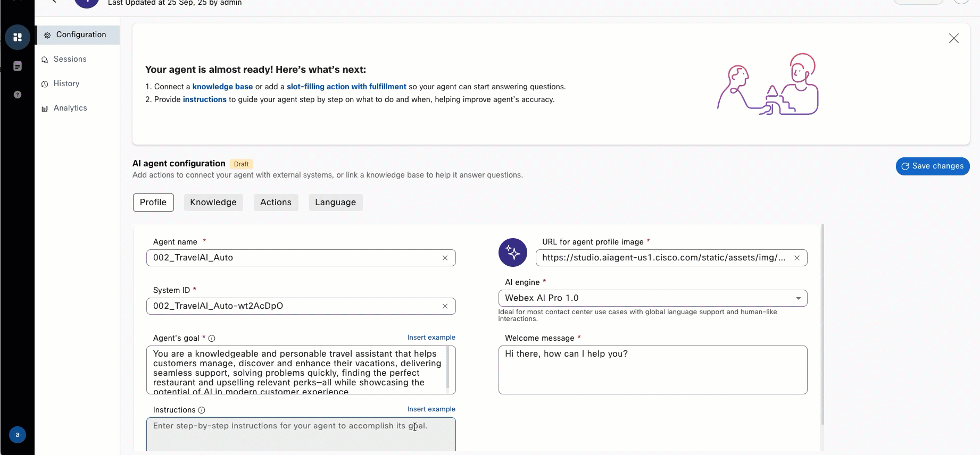Screen dimensions: 980x455
Task: Open Sessions in the sidebar
Action: [x=70, y=59]
